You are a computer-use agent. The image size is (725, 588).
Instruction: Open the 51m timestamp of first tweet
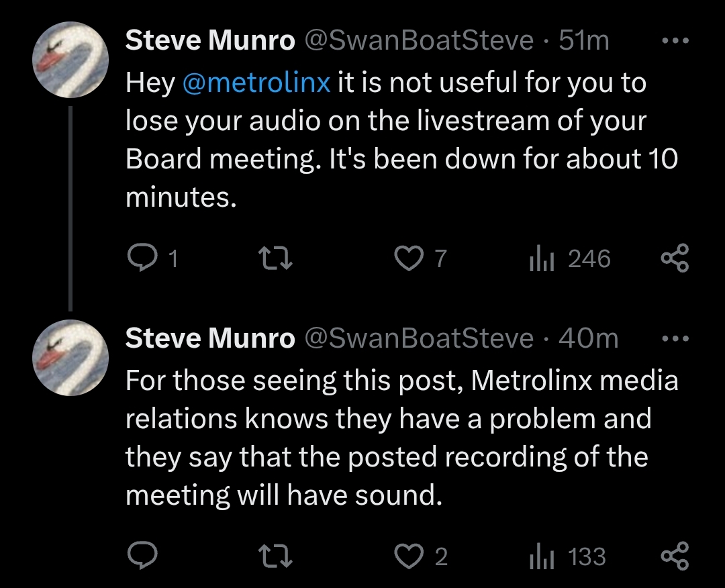pos(583,41)
